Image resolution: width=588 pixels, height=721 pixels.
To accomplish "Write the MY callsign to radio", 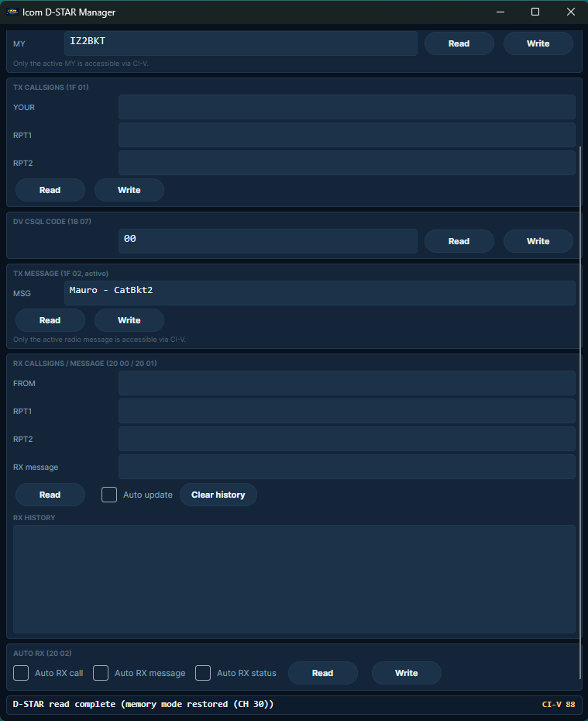I will (538, 43).
